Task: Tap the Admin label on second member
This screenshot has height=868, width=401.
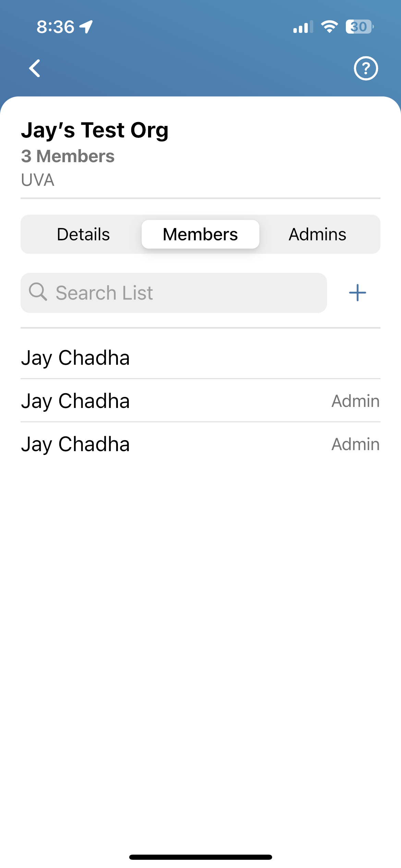Action: 356,401
